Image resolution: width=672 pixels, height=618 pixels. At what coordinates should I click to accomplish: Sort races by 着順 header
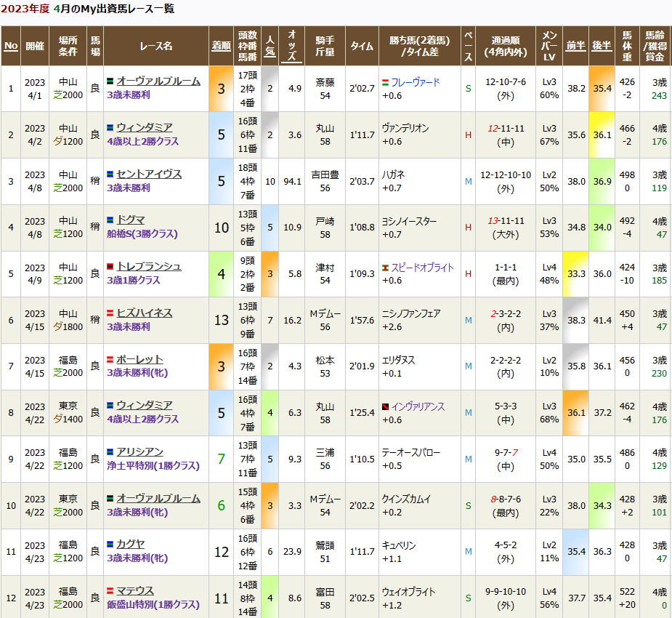tap(221, 45)
